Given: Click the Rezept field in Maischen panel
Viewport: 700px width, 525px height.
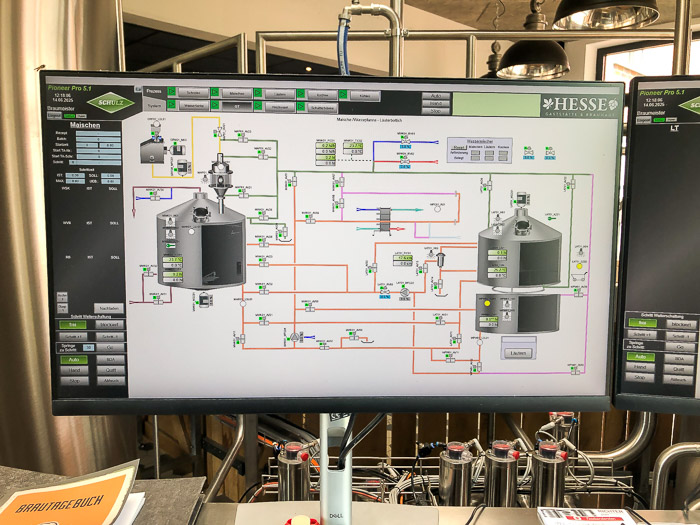Looking at the screenshot, I should click(x=98, y=133).
